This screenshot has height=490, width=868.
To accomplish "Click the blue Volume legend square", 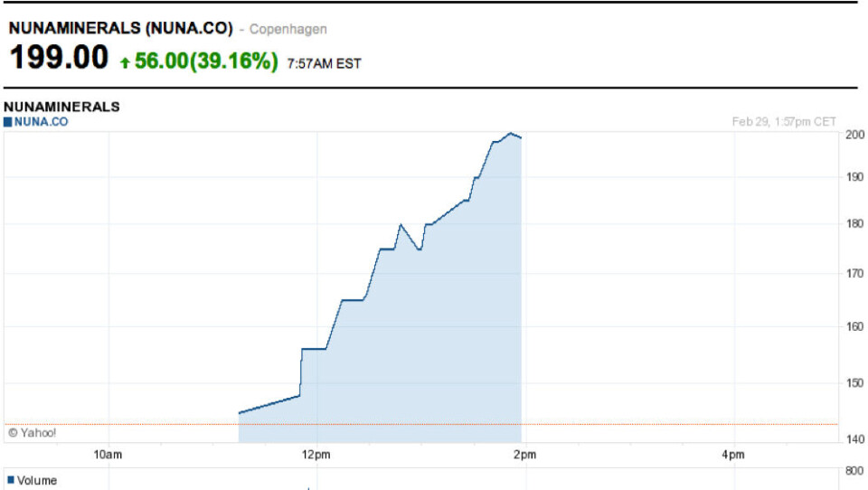I will pos(11,479).
